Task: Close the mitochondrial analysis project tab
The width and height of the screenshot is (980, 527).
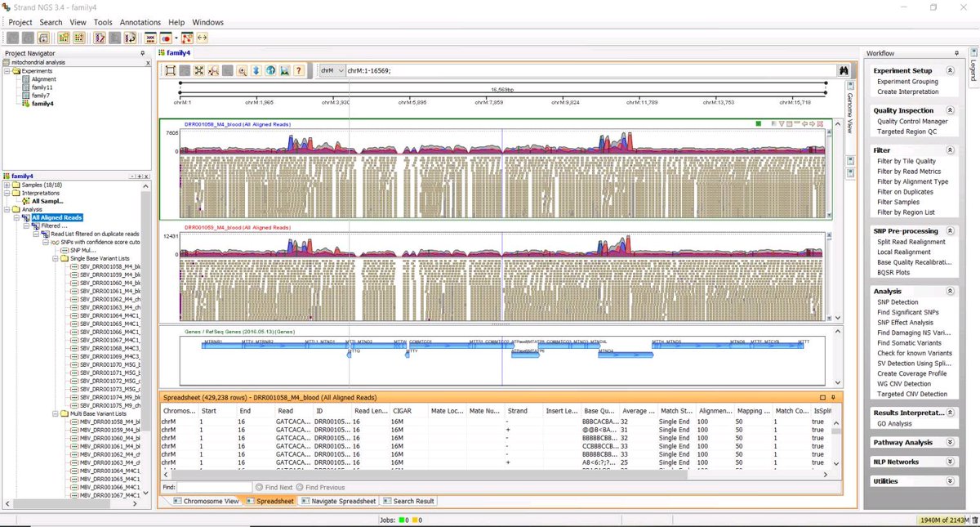Action: 148,63
